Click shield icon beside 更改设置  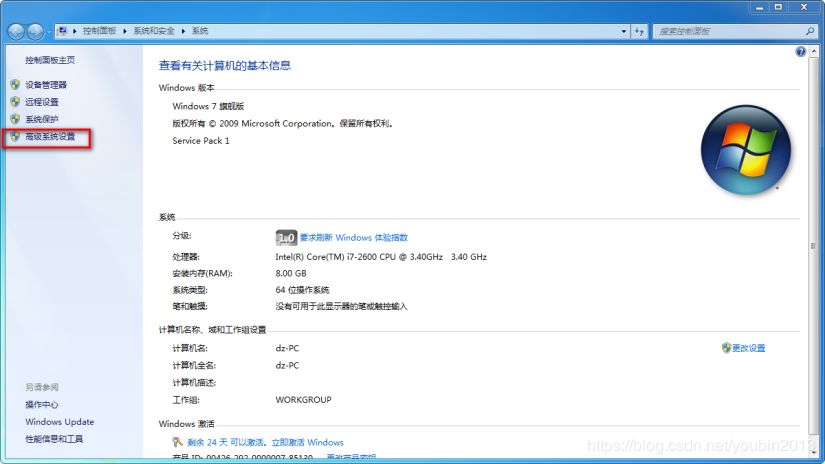(x=727, y=348)
